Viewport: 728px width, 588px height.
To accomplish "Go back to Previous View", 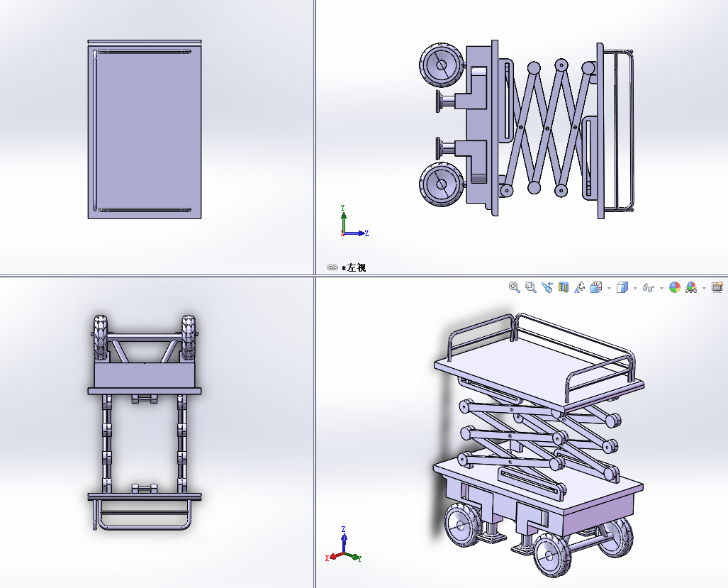I will click(x=547, y=287).
